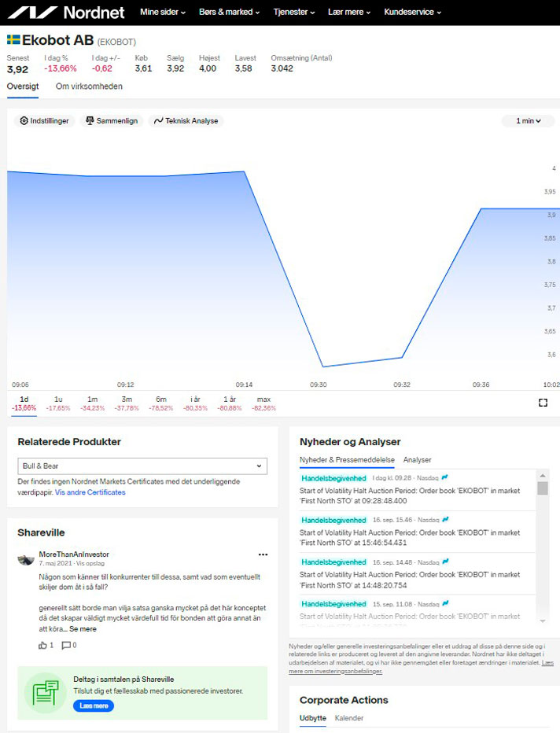560x733 pixels.
Task: Select the max chart period
Action: (x=263, y=403)
